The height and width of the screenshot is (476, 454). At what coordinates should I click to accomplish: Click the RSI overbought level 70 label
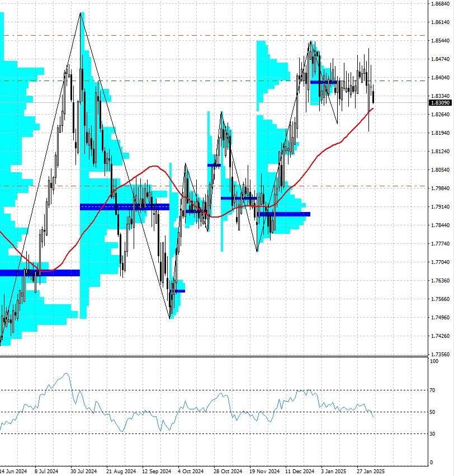[x=432, y=390]
